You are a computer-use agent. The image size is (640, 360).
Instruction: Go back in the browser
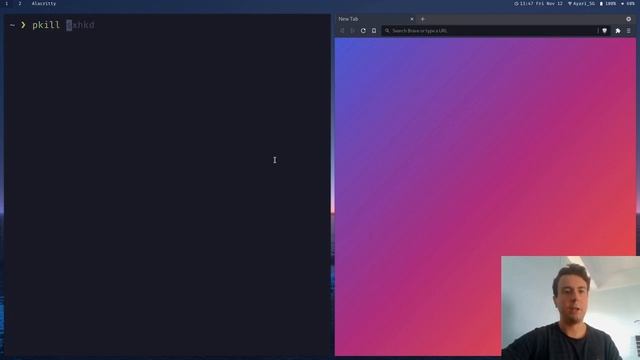click(342, 31)
